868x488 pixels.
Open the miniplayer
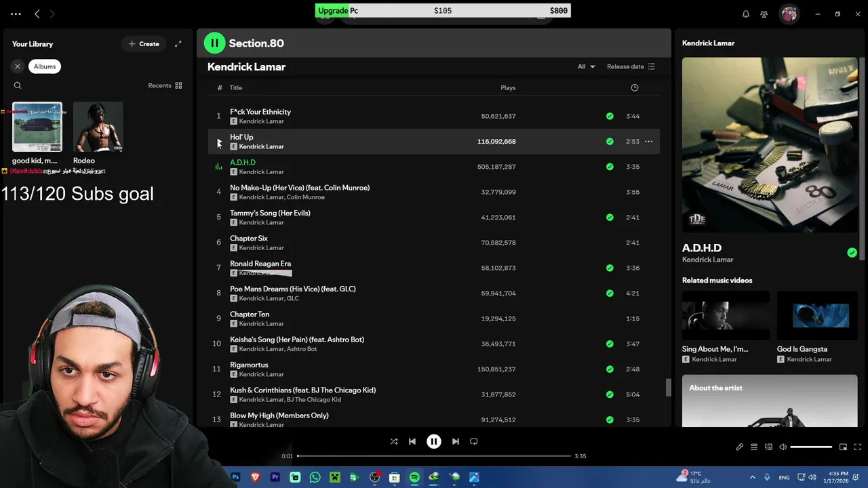point(843,447)
